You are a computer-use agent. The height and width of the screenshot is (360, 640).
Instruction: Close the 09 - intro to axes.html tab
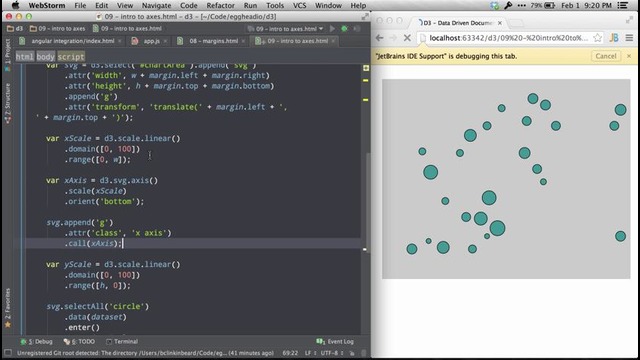click(333, 41)
